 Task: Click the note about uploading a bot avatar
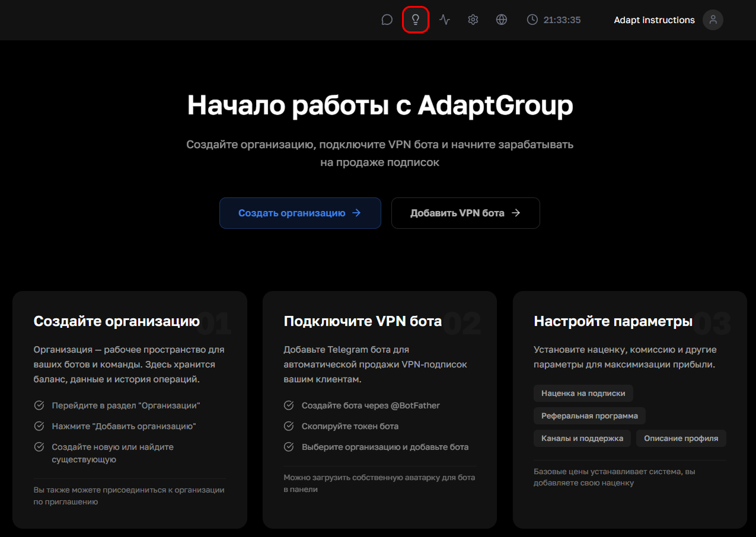[379, 483]
